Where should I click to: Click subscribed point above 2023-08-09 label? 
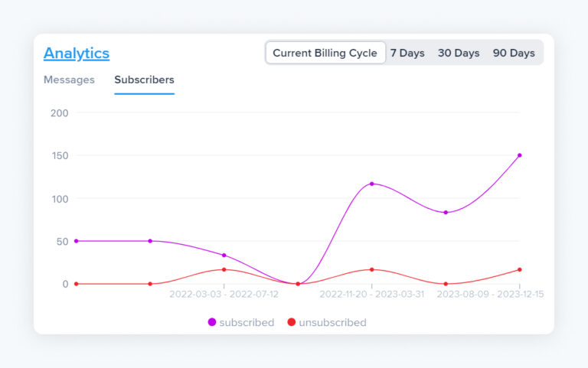click(446, 213)
